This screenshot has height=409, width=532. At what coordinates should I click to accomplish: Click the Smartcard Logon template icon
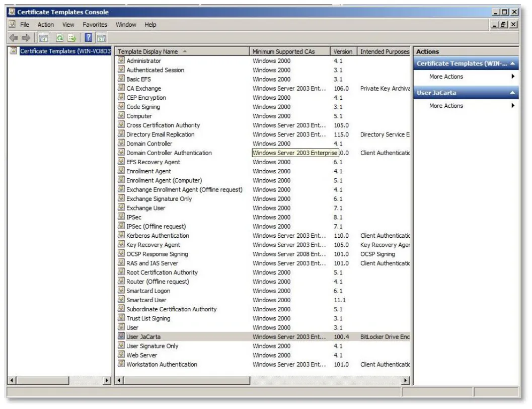pyautogui.click(x=121, y=290)
